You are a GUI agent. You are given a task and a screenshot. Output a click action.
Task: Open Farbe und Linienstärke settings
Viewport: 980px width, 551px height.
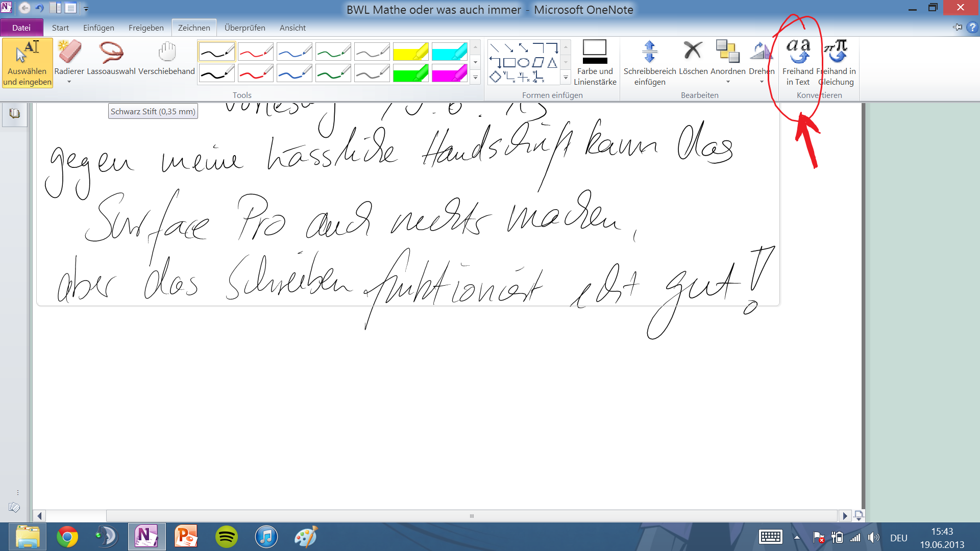pyautogui.click(x=595, y=63)
